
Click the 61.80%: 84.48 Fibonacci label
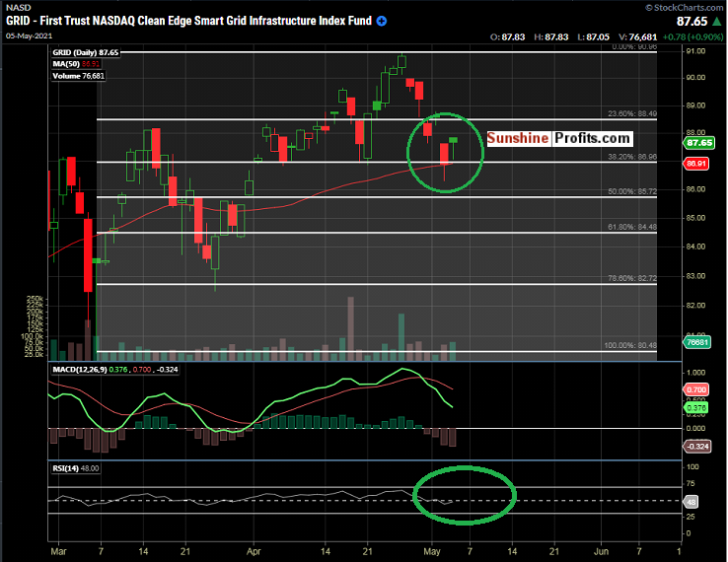(632, 227)
